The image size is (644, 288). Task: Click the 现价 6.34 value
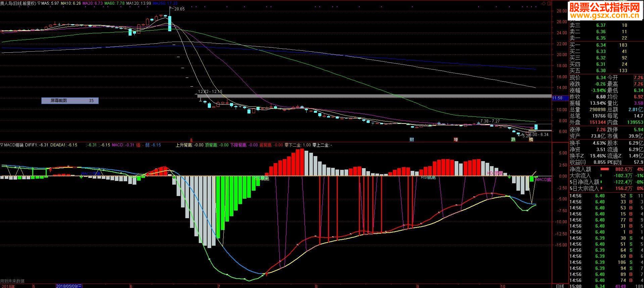601,78
